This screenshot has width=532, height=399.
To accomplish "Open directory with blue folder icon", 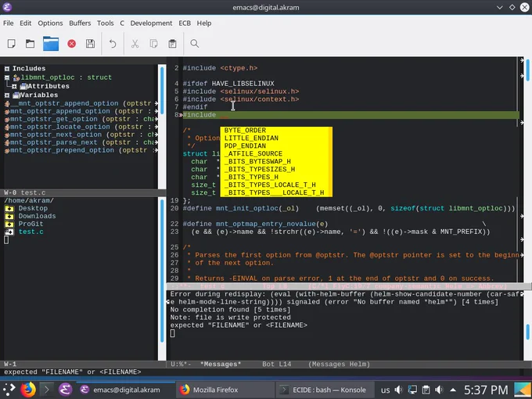I will tap(51, 44).
